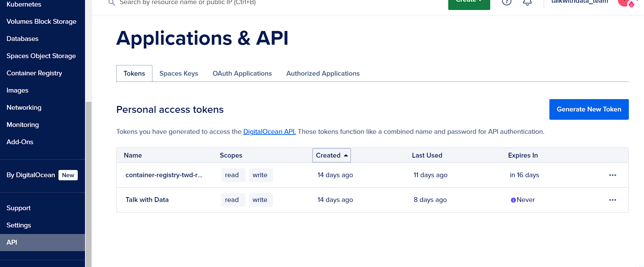644x267 pixels.
Task: Click the Last Used column header
Action: pos(427,155)
